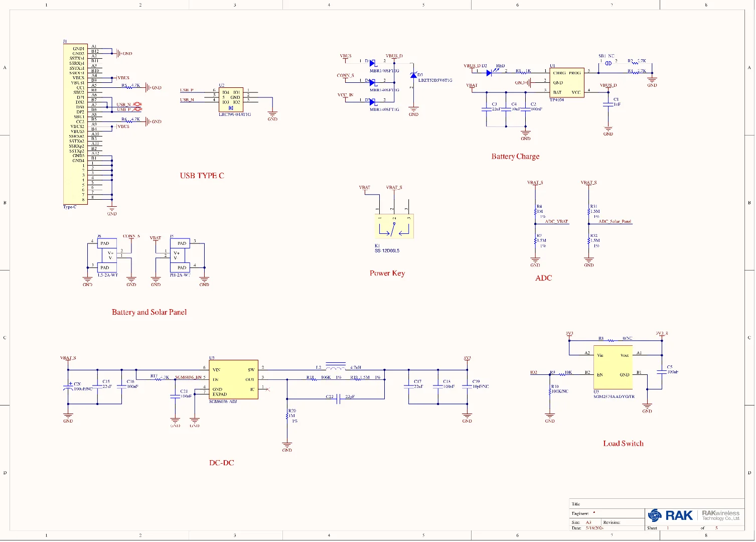
Task: Click 'RAKwireless Technology Co., Ltd.' text
Action: click(x=720, y=515)
